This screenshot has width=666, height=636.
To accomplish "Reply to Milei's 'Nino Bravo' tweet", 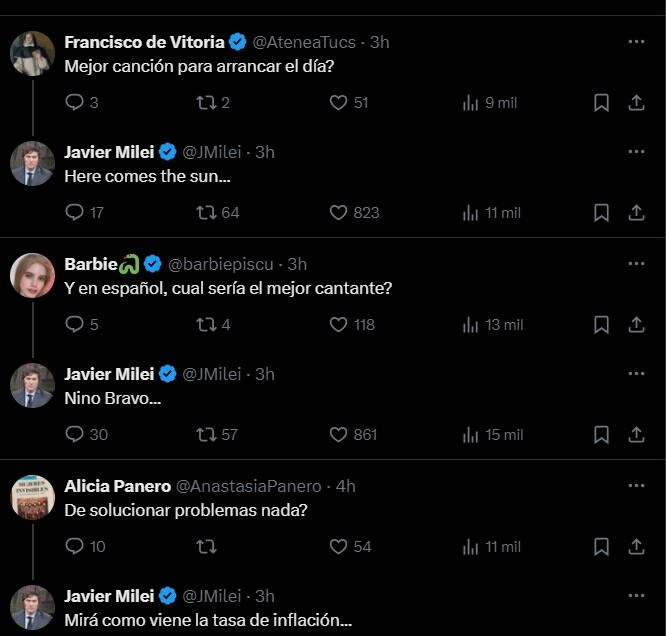I will pos(74,434).
